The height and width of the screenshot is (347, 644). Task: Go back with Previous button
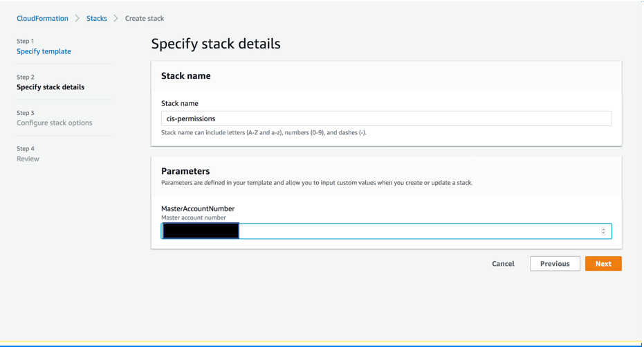555,263
